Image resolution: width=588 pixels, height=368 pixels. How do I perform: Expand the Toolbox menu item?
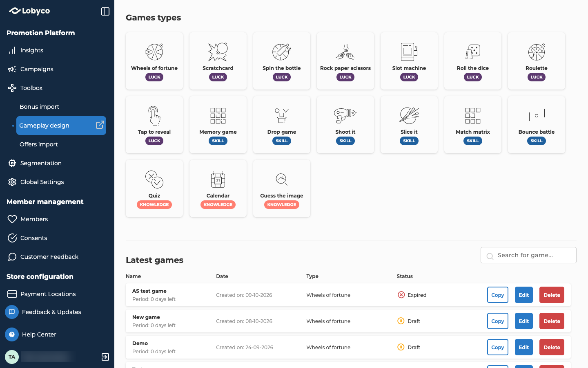point(31,88)
